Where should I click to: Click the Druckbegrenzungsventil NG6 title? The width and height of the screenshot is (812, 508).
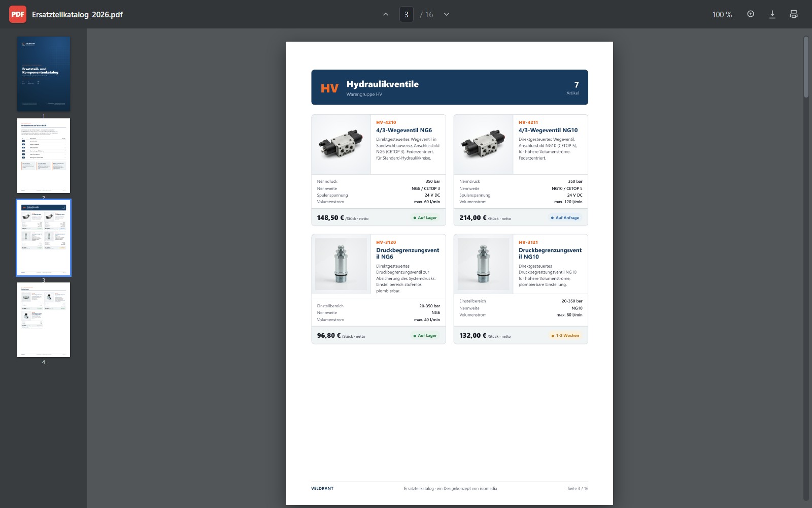(408, 253)
